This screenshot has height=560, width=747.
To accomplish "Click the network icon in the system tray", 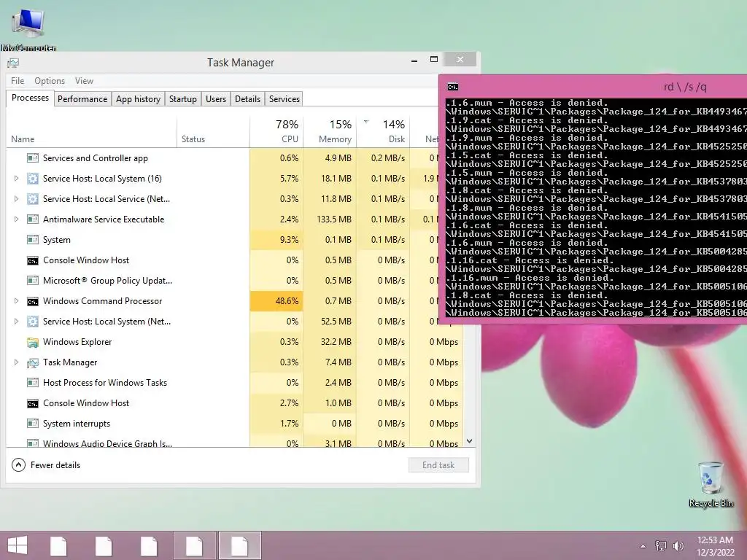I will pos(660,546).
